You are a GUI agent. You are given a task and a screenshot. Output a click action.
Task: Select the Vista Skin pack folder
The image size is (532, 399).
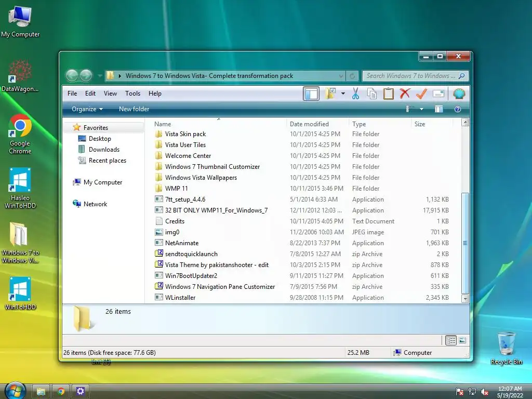tap(185, 134)
